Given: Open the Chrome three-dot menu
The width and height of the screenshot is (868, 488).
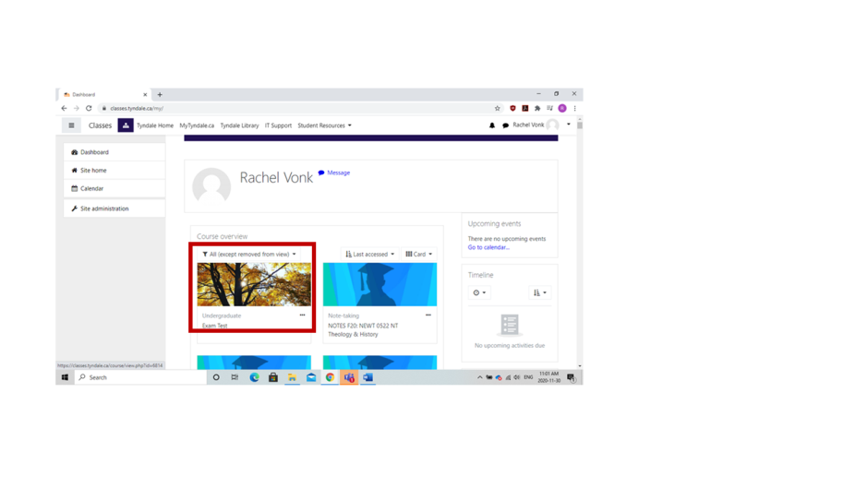Looking at the screenshot, I should [x=574, y=109].
